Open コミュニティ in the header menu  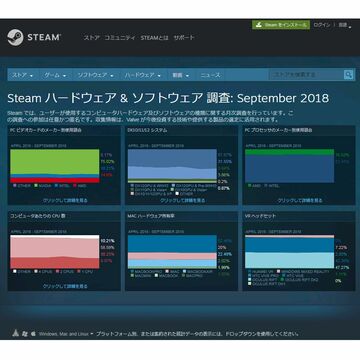[x=120, y=38]
